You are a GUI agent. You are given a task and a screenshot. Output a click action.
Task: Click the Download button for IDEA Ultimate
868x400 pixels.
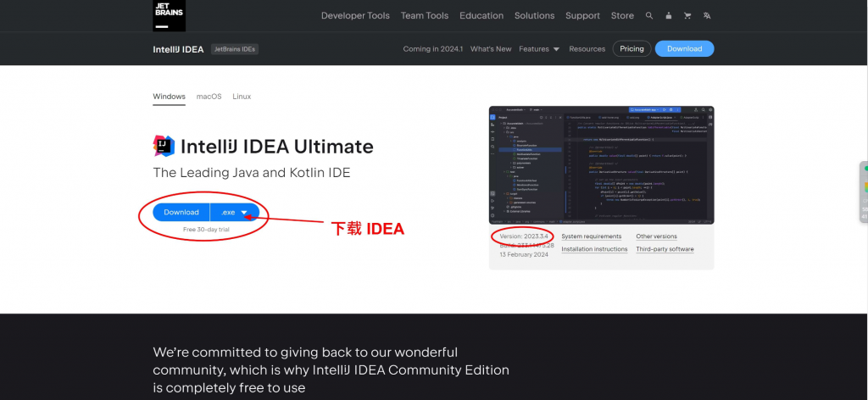[x=181, y=213]
